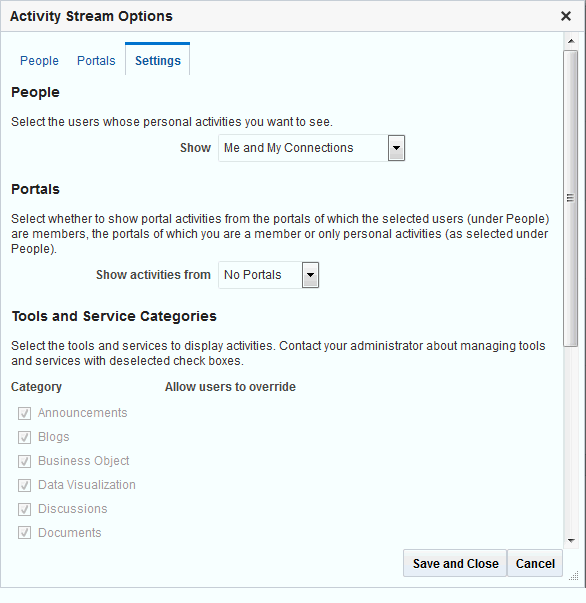Open the Show people dropdown arrow

point(396,148)
